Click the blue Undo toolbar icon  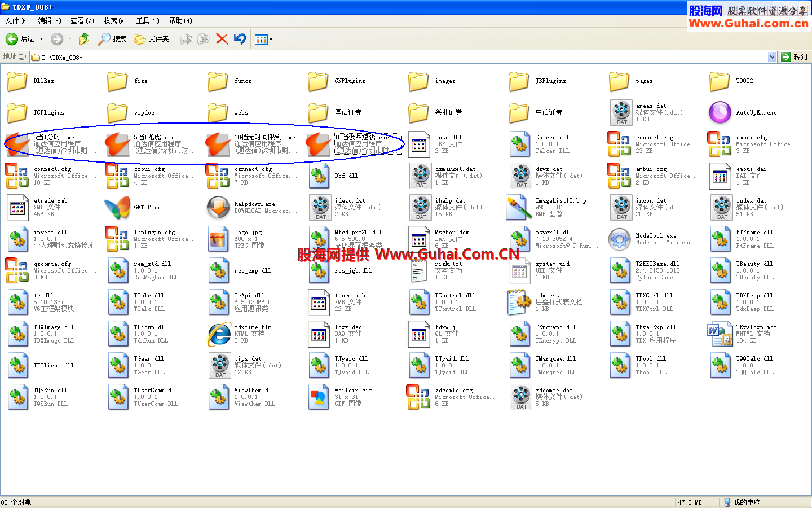(240, 39)
